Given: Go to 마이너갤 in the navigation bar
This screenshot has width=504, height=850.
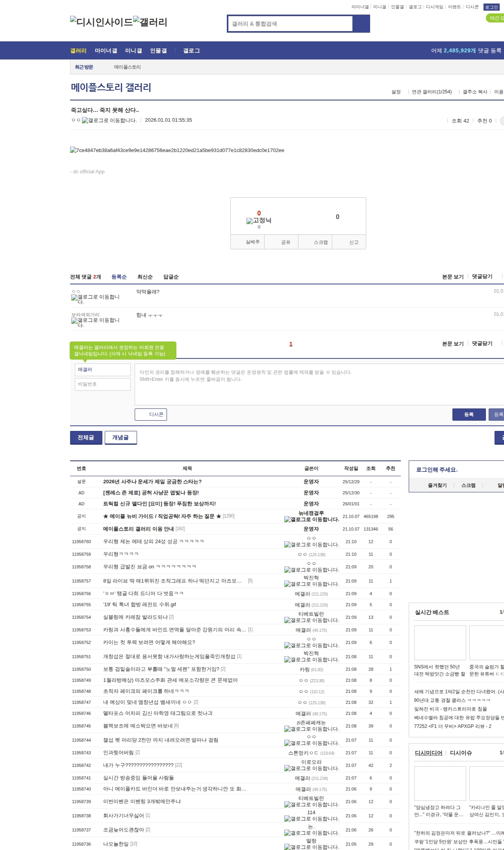Looking at the screenshot, I should tap(106, 51).
